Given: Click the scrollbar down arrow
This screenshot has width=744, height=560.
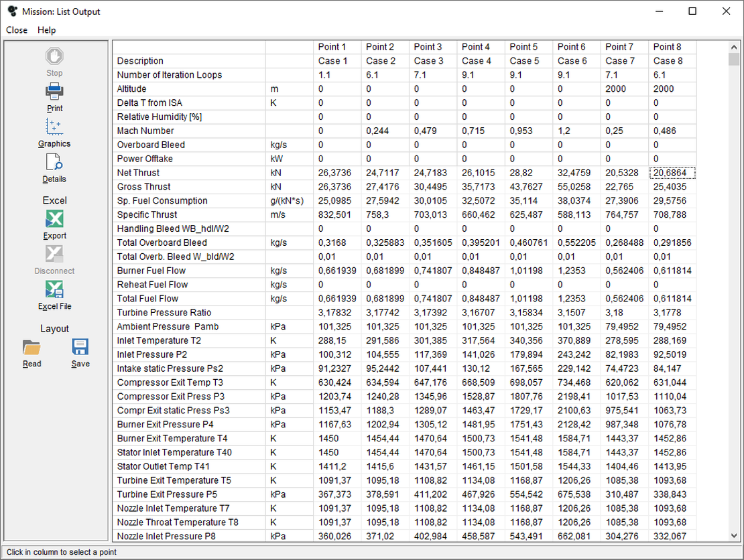Looking at the screenshot, I should [734, 535].
